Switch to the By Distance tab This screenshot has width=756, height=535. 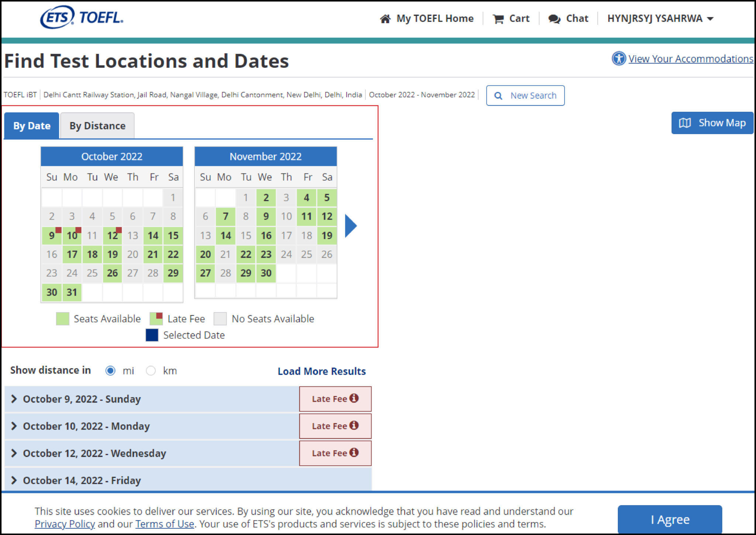pyautogui.click(x=97, y=125)
